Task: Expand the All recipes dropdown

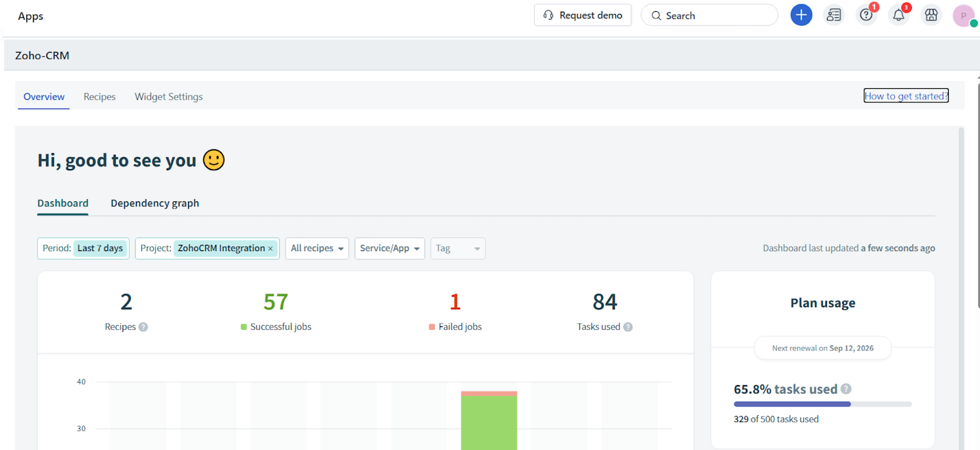Action: coord(317,248)
